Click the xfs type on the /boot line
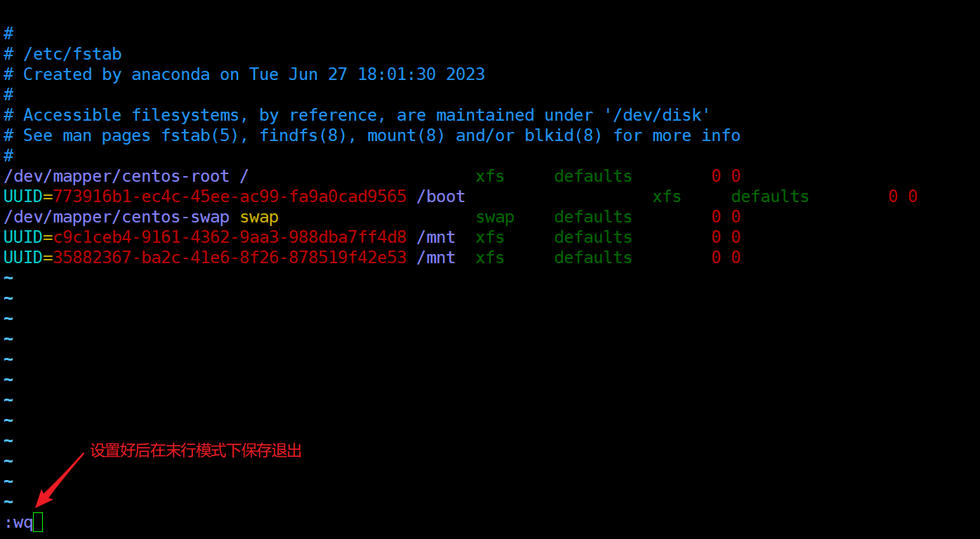 [667, 197]
